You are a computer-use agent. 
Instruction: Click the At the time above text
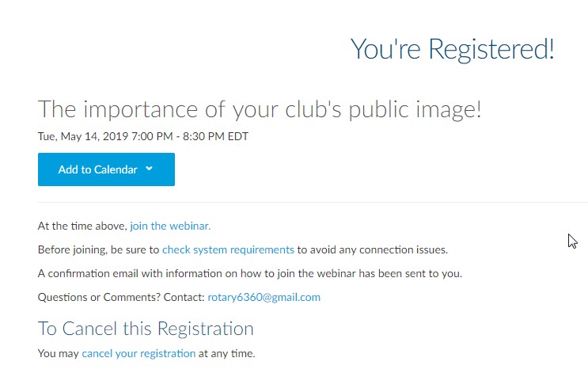[x=82, y=226]
